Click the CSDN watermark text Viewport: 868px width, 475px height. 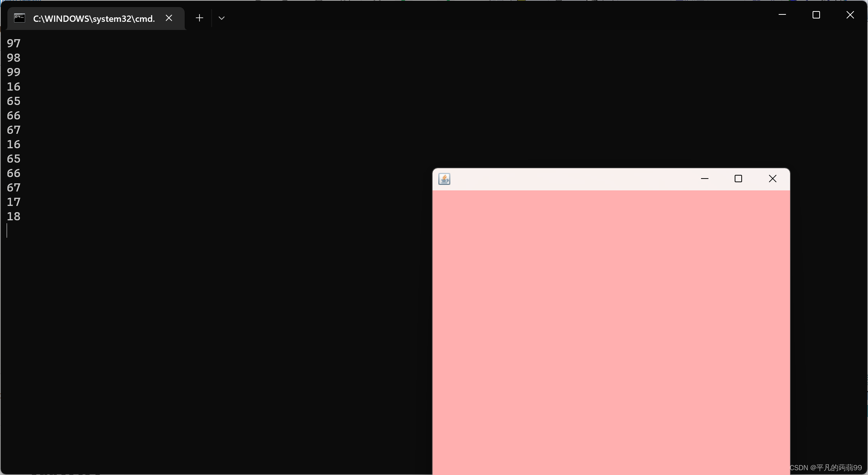click(826, 468)
